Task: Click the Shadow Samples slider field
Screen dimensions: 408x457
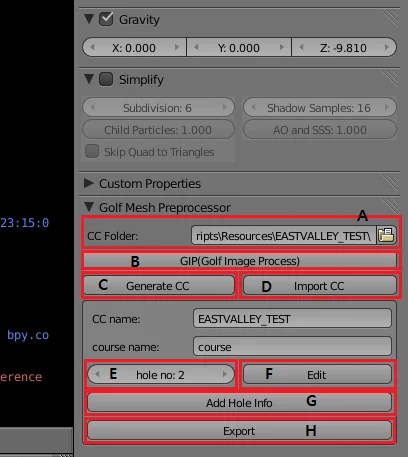Action: coord(320,108)
